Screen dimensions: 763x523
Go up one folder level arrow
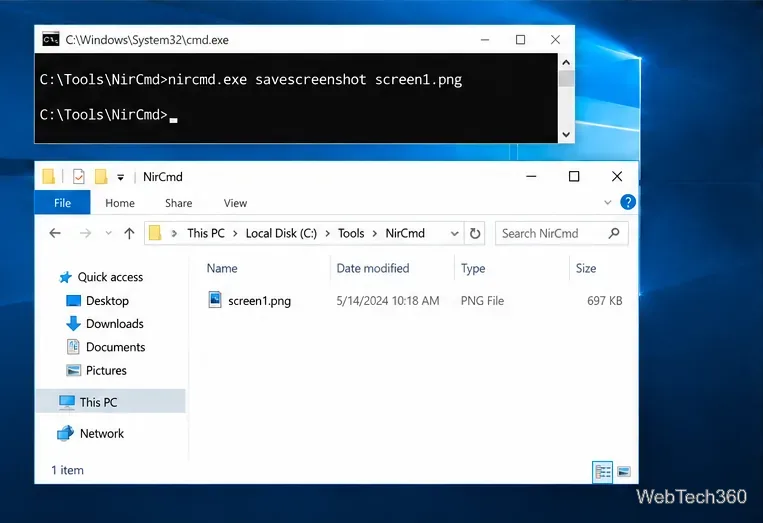click(129, 234)
